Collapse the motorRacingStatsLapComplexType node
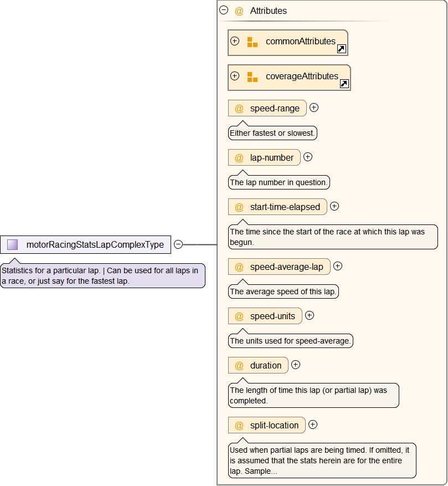The width and height of the screenshot is (448, 486). pos(178,244)
